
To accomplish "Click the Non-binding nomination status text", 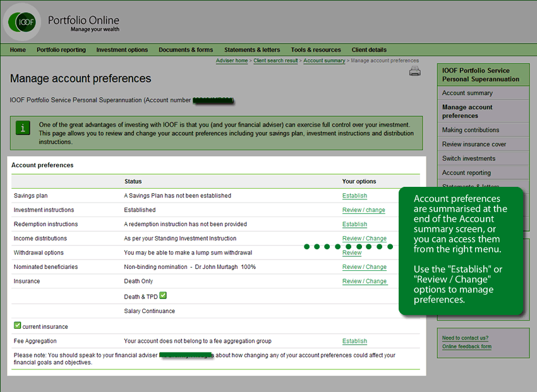I will [190, 267].
